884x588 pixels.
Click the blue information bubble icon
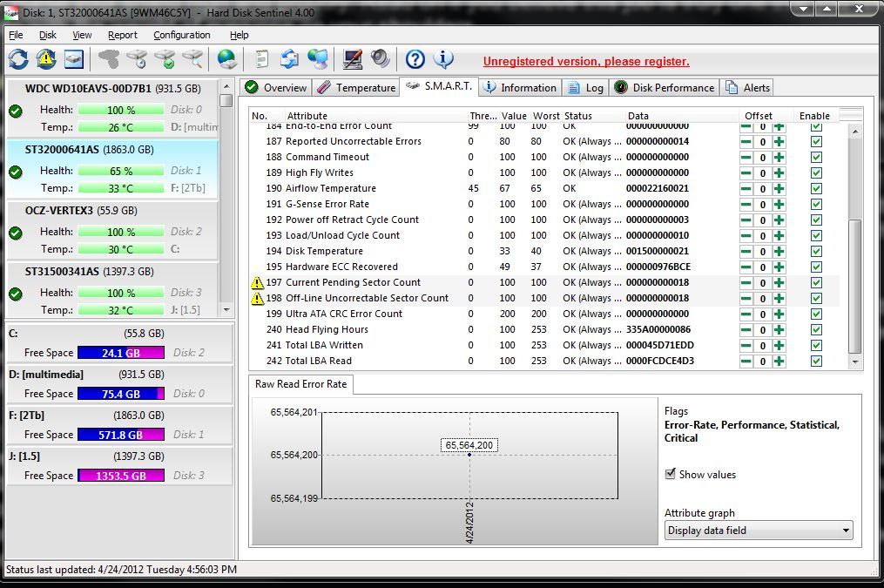(443, 59)
